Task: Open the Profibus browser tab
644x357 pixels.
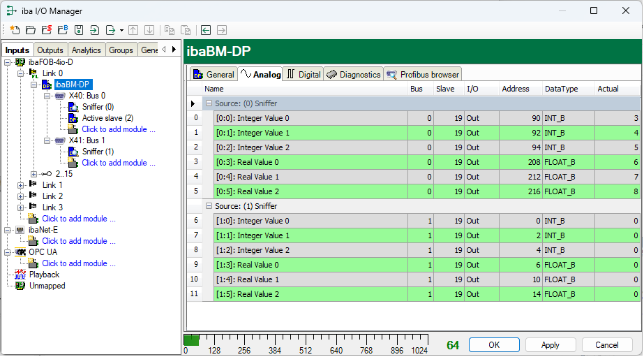Action: [423, 74]
